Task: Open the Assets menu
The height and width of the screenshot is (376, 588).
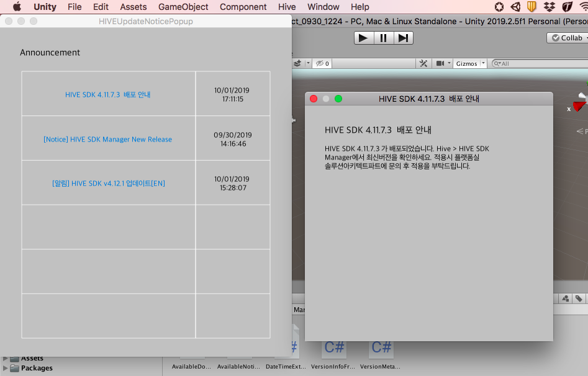Action: [x=133, y=7]
